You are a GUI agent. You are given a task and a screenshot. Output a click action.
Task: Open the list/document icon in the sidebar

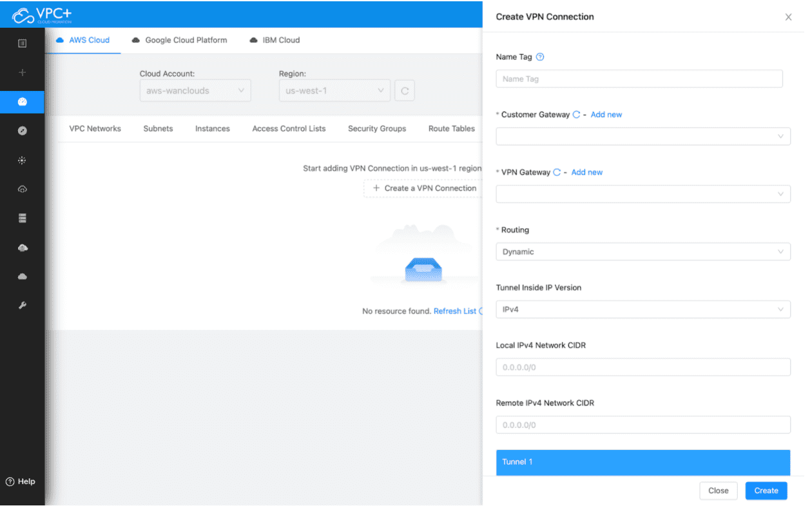click(23, 44)
